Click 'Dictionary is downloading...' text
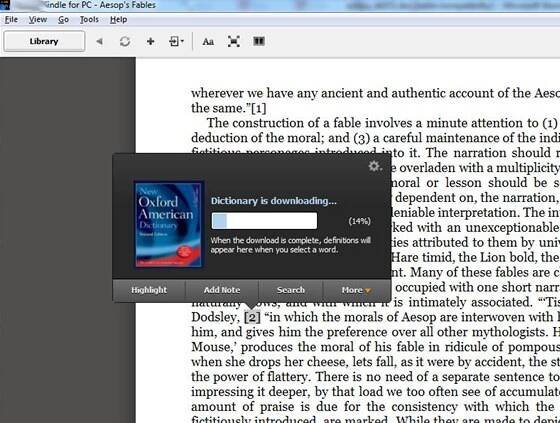Image resolution: width=560 pixels, height=423 pixels. click(x=274, y=201)
